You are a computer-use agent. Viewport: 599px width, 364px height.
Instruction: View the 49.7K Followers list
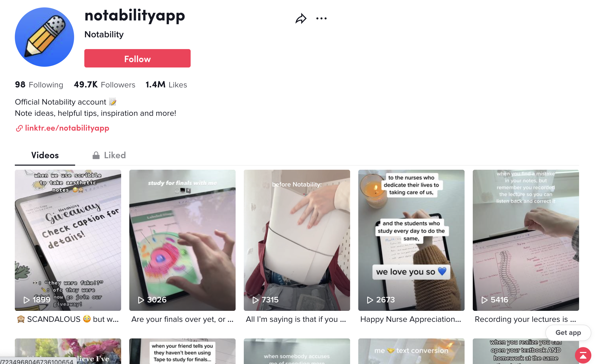(104, 85)
